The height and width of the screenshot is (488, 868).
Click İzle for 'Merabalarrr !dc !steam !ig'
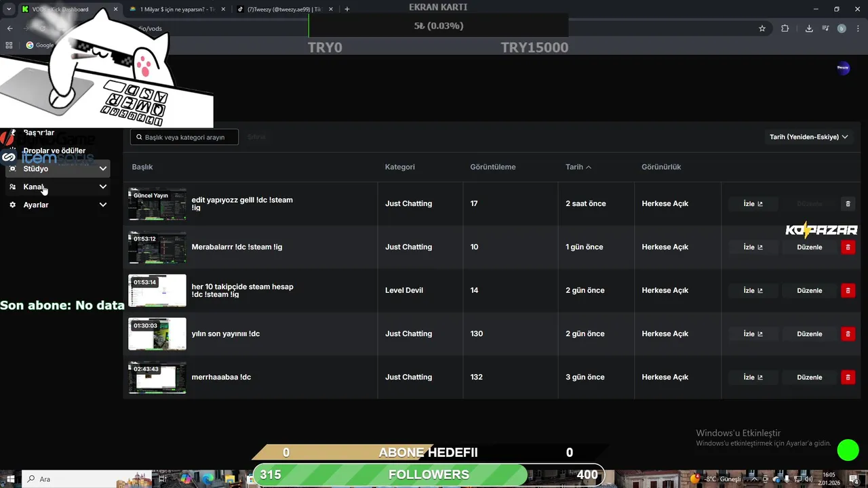pyautogui.click(x=753, y=247)
